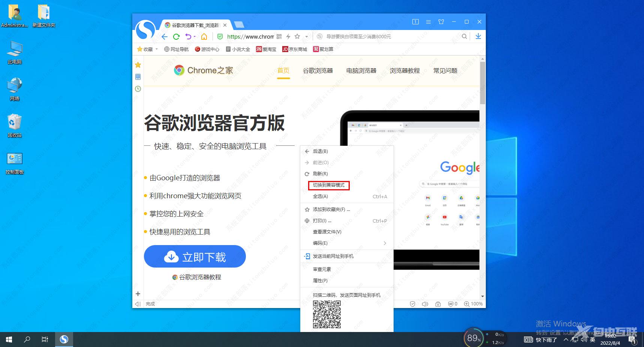Screen dimensions: 644x347
Task: Open a new tab button
Action: (x=239, y=25)
